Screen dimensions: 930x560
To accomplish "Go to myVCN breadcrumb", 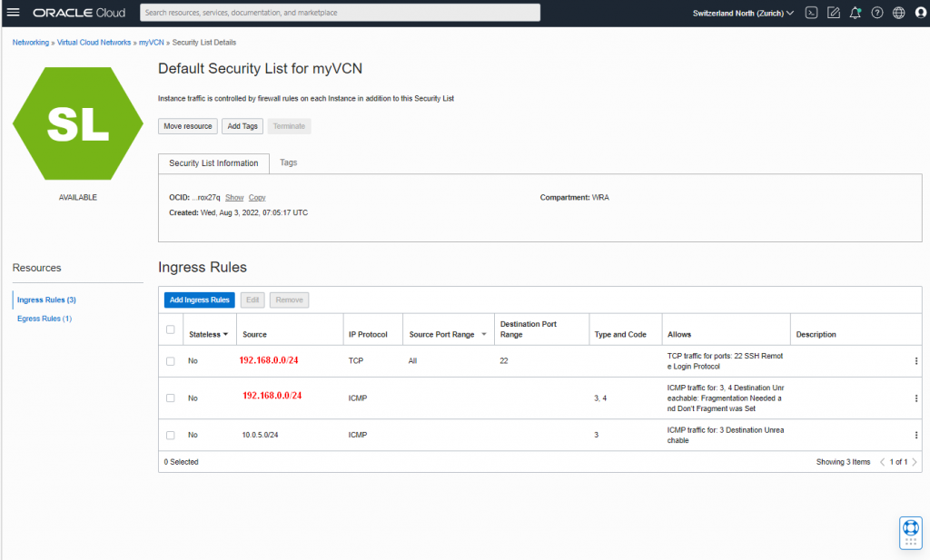I will point(152,43).
